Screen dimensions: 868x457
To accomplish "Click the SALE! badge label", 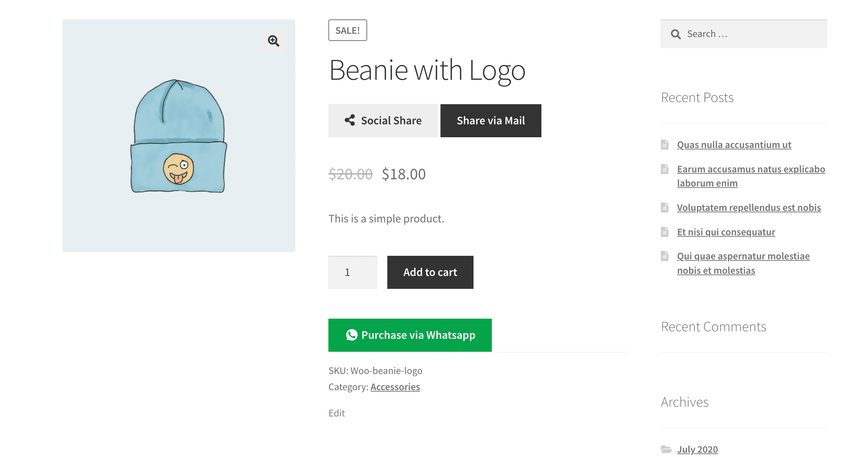I will (x=347, y=31).
